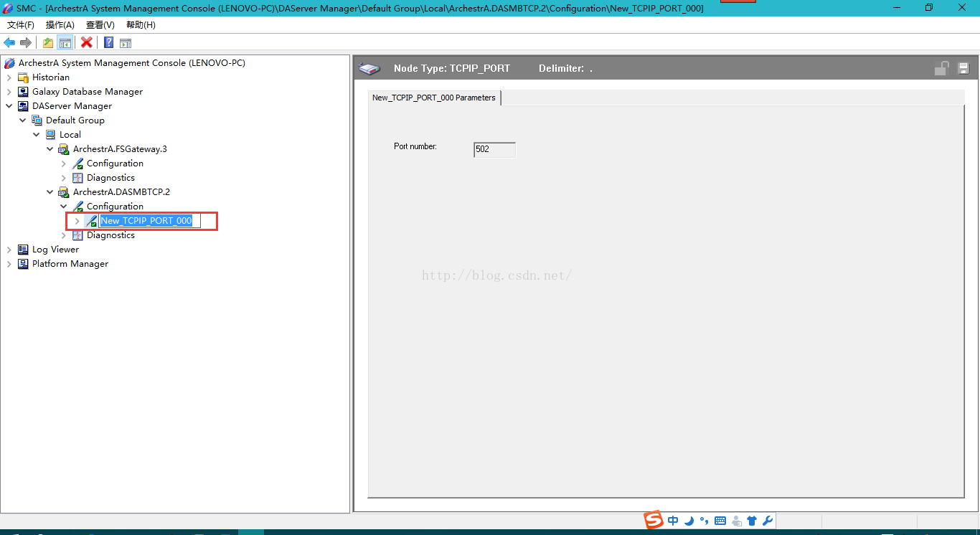Click the gray Forward arrow toolbar icon

pyautogui.click(x=26, y=43)
